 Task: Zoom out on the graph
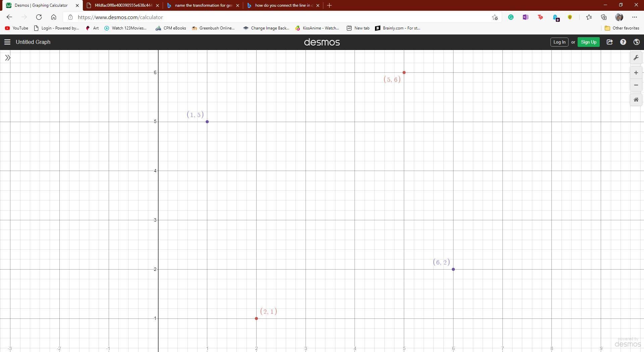point(636,85)
